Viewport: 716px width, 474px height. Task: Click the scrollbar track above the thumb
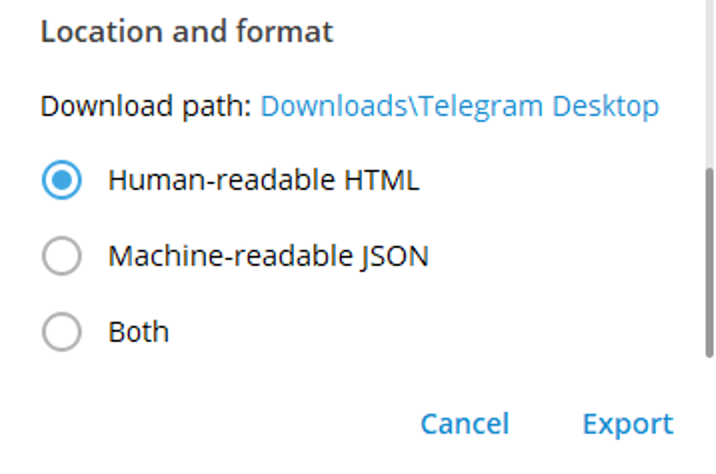tap(708, 80)
